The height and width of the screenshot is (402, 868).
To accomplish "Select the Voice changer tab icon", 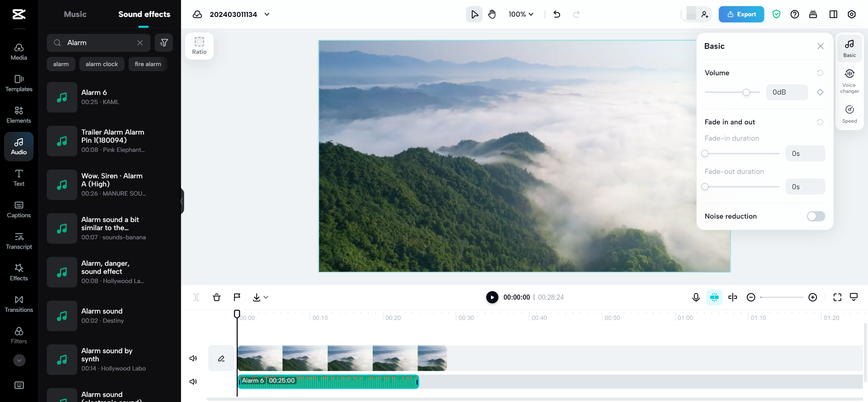I will point(849,74).
